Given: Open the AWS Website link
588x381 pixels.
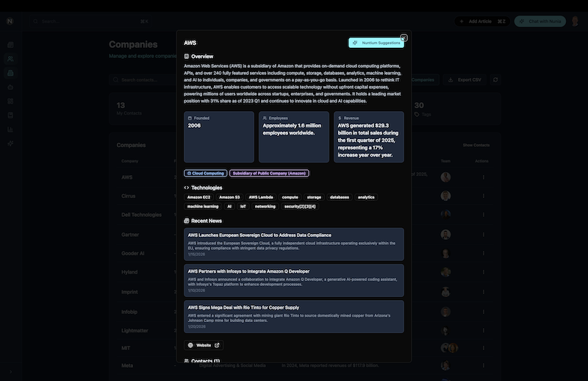Looking at the screenshot, I should pos(204,346).
